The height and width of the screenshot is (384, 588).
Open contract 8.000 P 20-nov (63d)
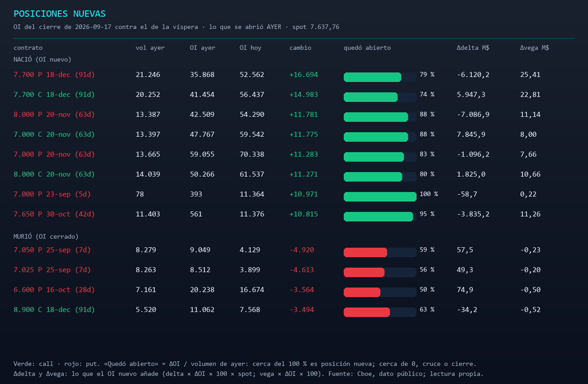click(x=54, y=115)
